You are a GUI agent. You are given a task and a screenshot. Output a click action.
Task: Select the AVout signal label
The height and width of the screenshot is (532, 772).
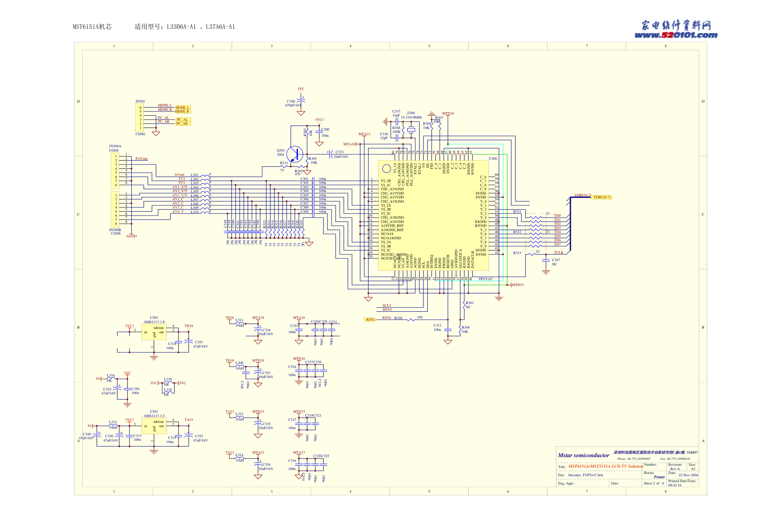tap(179, 175)
